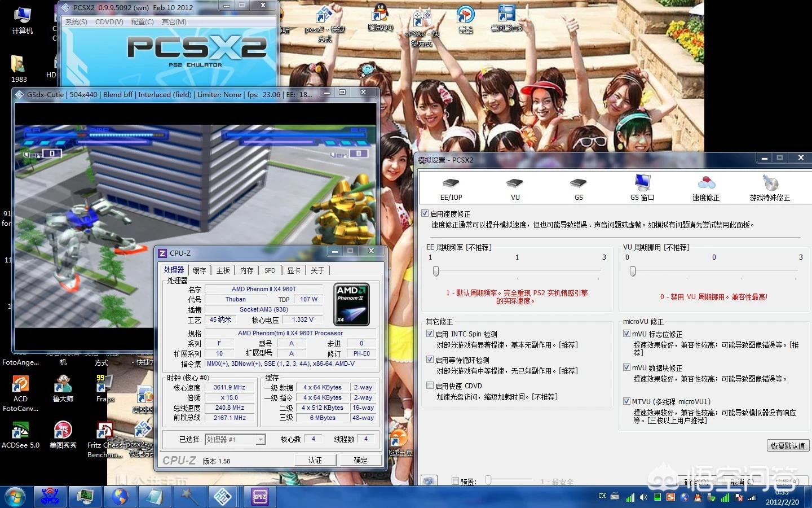Toggle the 启用速度修正 checkbox
Viewport: 812px width, 508px height.
(425, 213)
